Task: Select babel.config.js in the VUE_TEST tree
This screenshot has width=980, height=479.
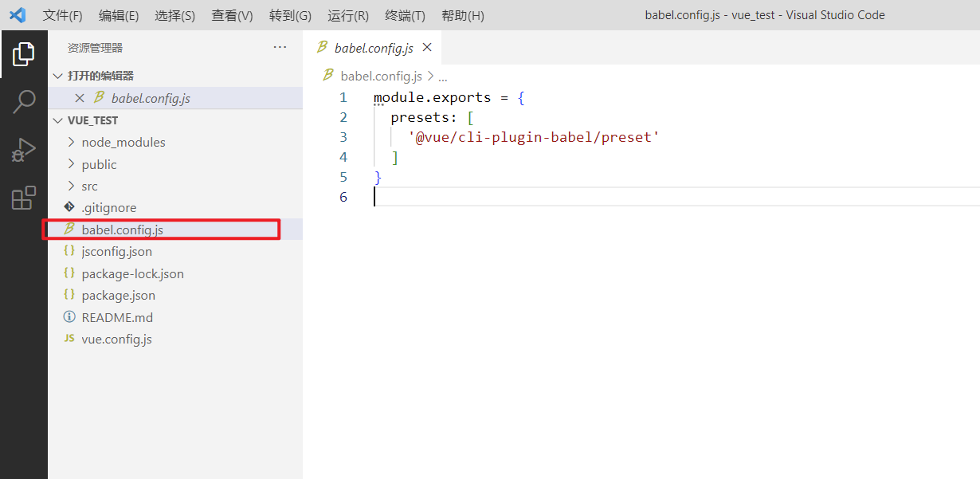Action: (x=175, y=230)
